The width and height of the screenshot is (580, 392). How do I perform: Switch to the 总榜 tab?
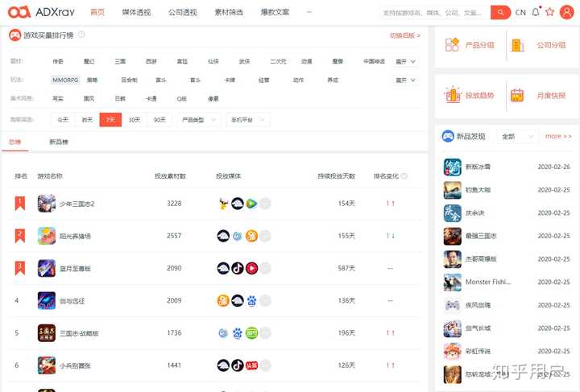(x=14, y=142)
